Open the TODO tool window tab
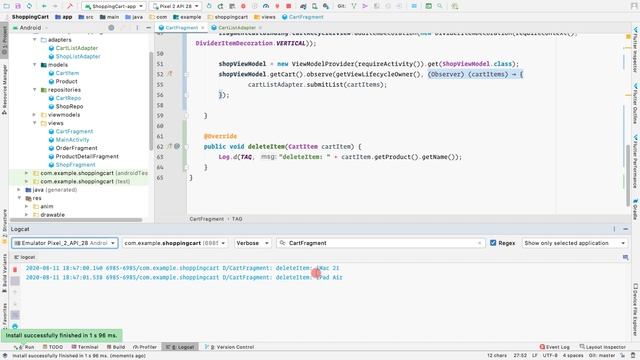The height and width of the screenshot is (360, 640). click(53, 347)
